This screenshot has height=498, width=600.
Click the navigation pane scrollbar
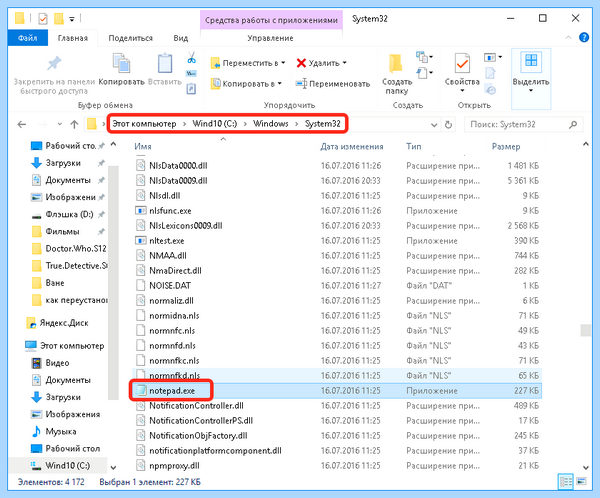tap(113, 282)
